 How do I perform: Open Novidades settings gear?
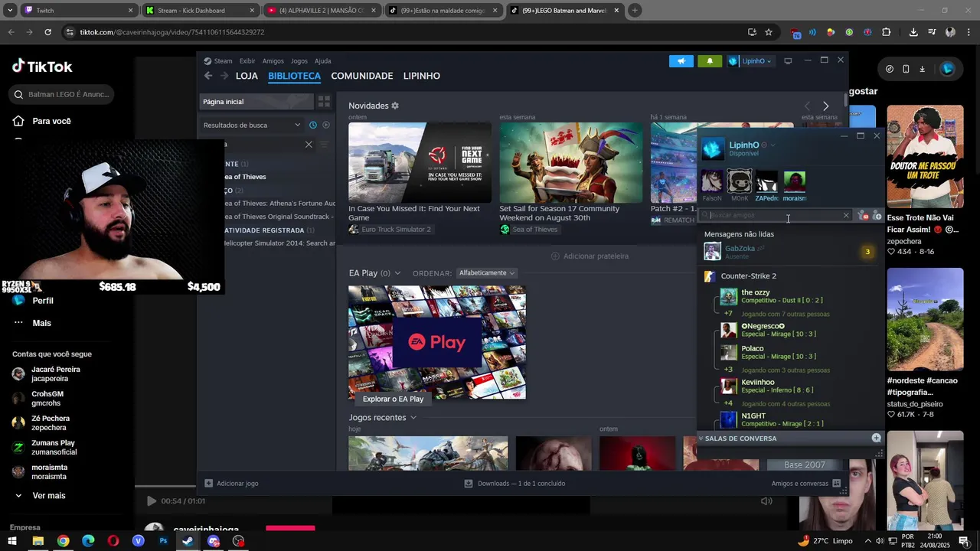[x=395, y=106]
